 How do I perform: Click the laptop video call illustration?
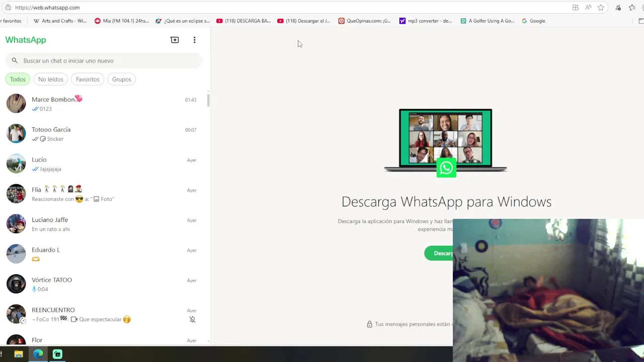pos(446,142)
